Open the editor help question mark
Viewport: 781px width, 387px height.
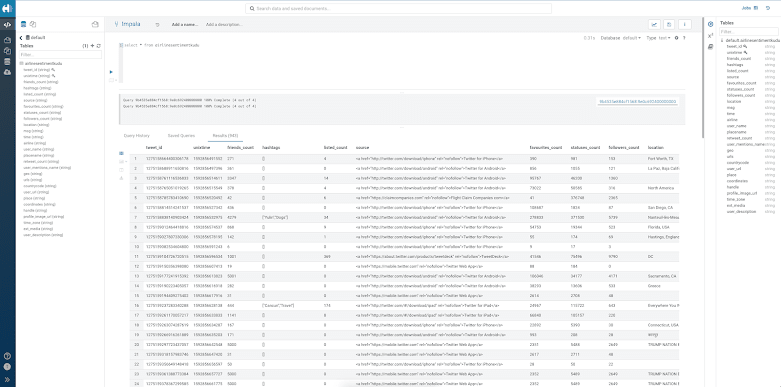point(684,38)
